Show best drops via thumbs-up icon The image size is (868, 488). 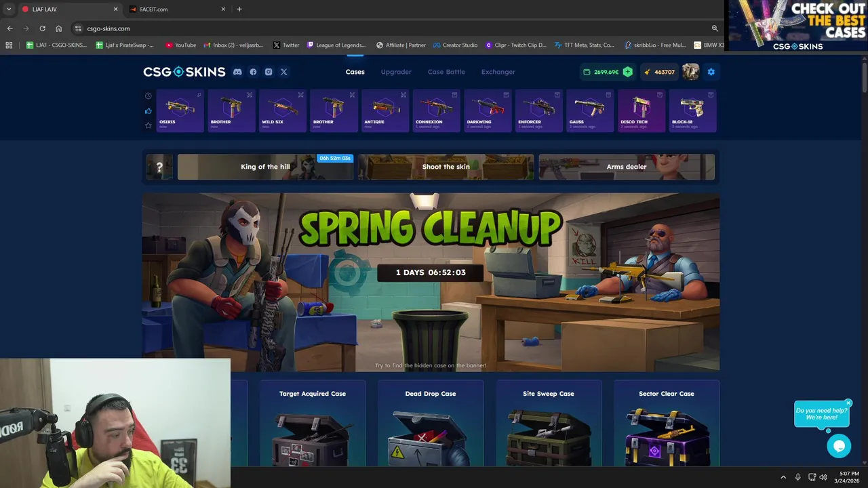coord(149,110)
